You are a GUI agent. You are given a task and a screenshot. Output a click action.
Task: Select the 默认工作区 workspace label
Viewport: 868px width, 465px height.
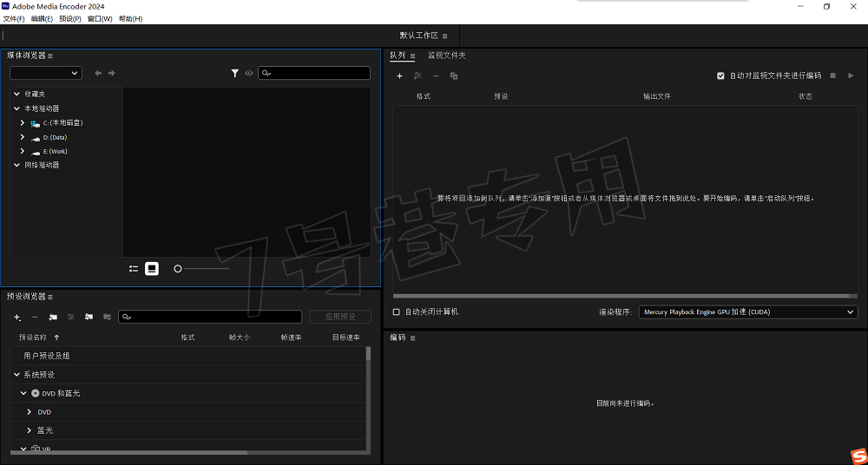(419, 36)
